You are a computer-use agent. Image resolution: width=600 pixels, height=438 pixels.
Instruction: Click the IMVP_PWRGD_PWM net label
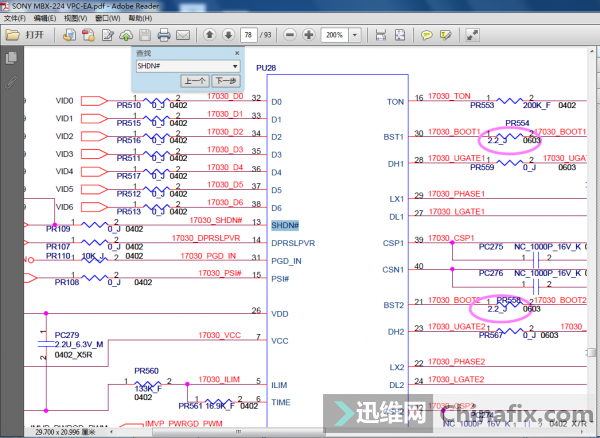pos(183,423)
